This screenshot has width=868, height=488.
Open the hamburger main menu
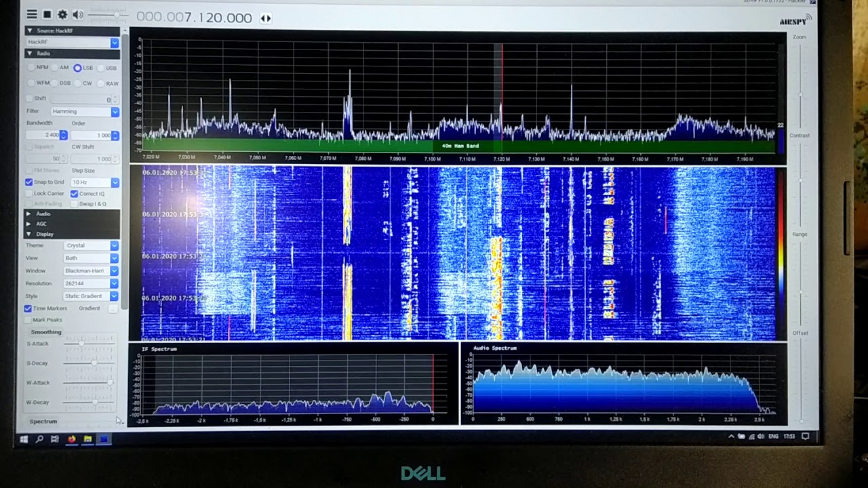click(32, 14)
